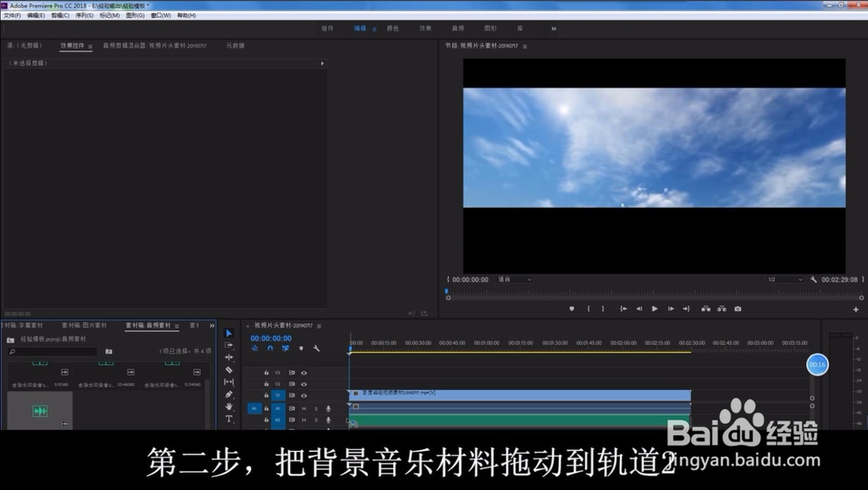868x490 pixels.
Task: Mark Out in program monitor
Action: point(603,308)
